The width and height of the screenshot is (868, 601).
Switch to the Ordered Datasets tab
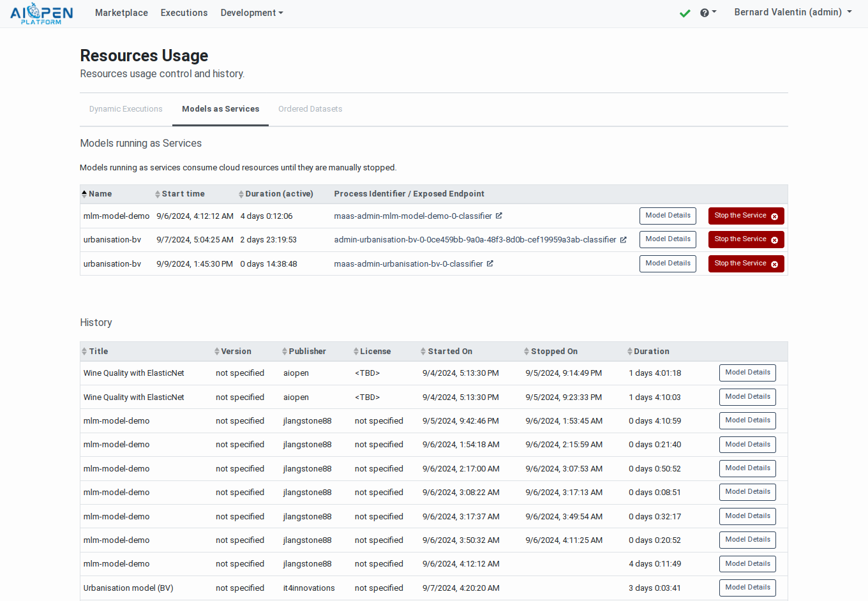(310, 109)
